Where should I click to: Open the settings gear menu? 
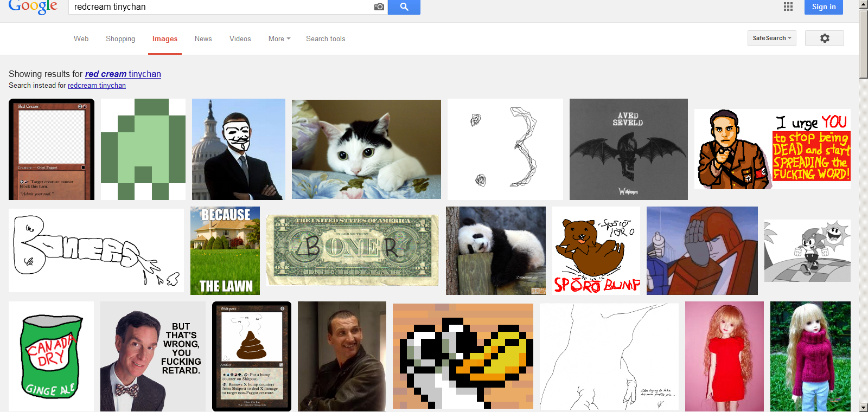(824, 38)
